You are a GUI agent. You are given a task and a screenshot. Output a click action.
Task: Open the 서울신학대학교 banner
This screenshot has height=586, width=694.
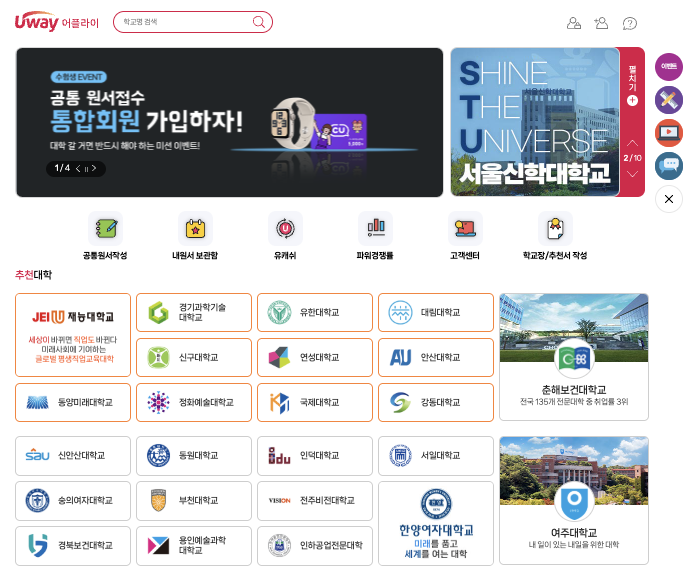pos(535,122)
